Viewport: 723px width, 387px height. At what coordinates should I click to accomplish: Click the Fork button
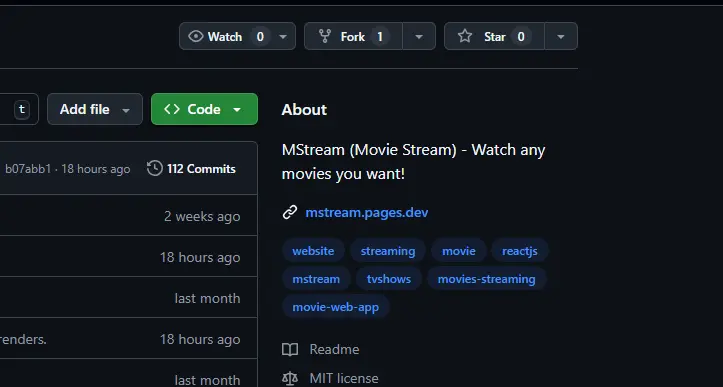[353, 36]
